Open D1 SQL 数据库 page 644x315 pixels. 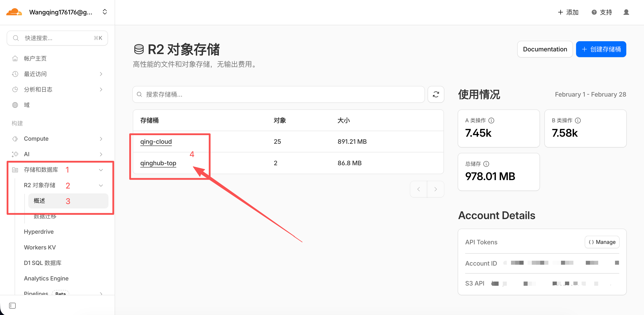(42, 263)
